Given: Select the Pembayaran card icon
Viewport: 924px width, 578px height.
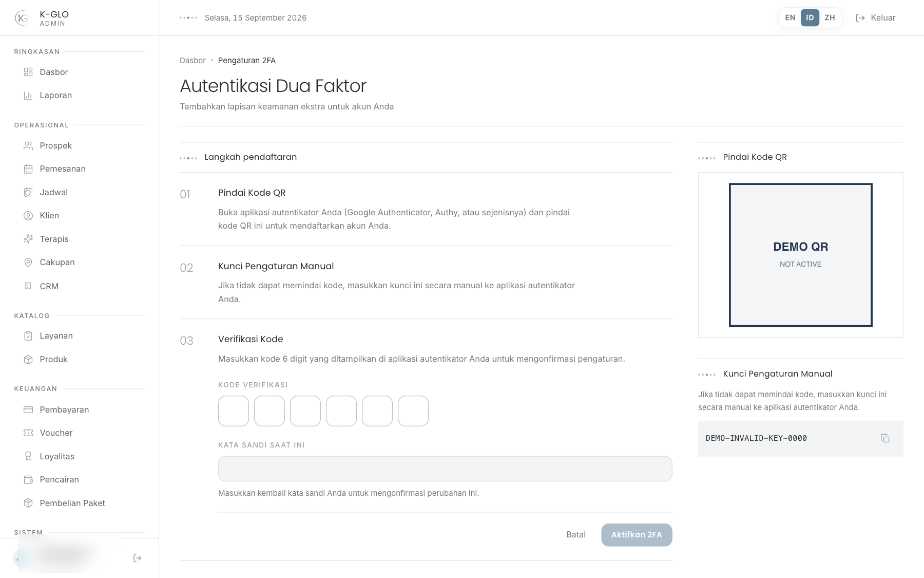Looking at the screenshot, I should point(28,410).
